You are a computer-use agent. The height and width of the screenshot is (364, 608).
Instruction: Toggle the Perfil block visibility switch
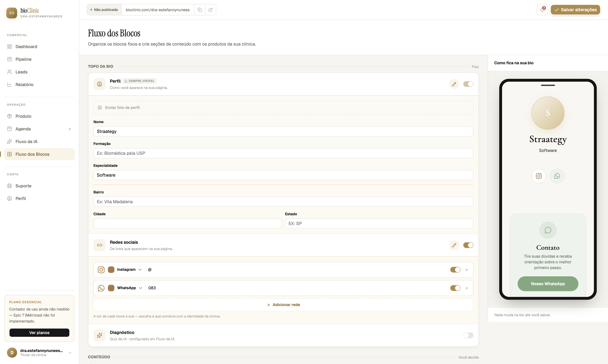coord(468,84)
